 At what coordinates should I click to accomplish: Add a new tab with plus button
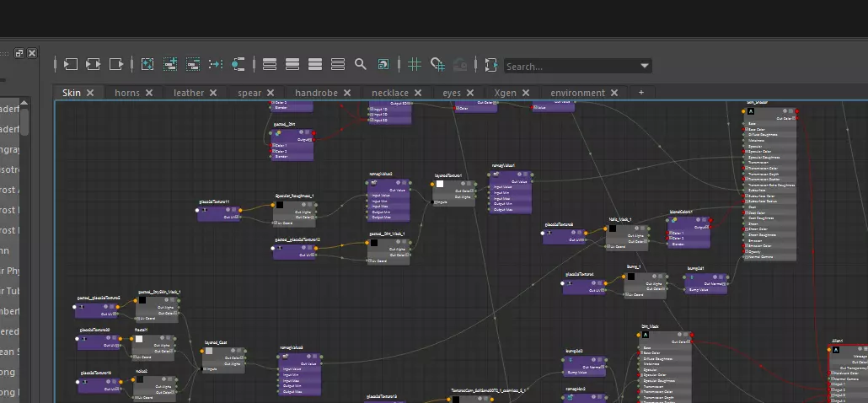tap(641, 93)
